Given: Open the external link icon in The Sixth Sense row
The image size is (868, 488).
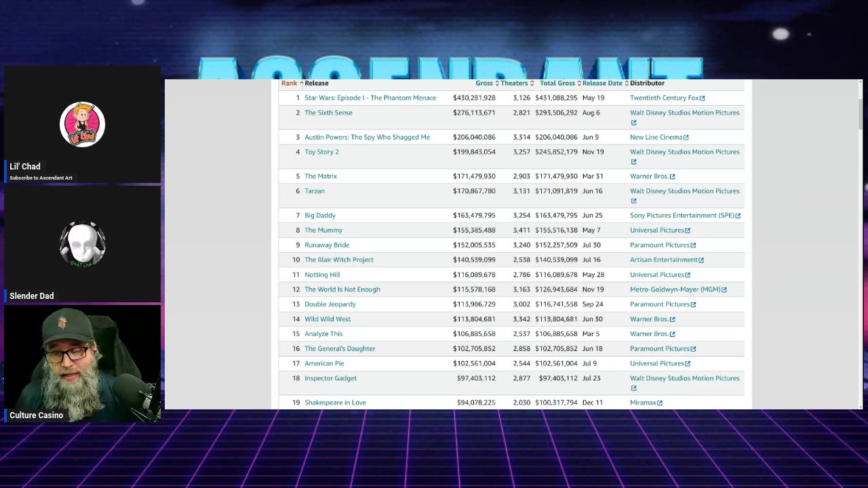Looking at the screenshot, I should point(633,123).
